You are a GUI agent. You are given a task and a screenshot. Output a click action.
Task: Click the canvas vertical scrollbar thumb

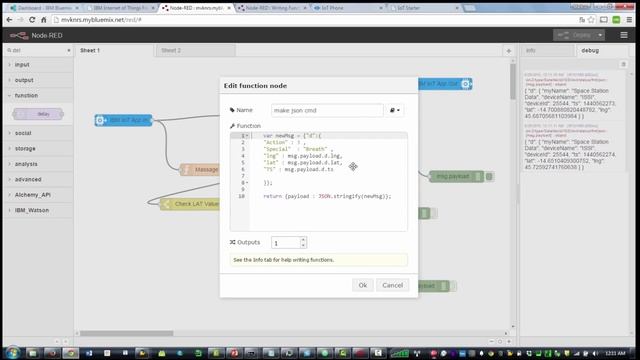point(513,81)
